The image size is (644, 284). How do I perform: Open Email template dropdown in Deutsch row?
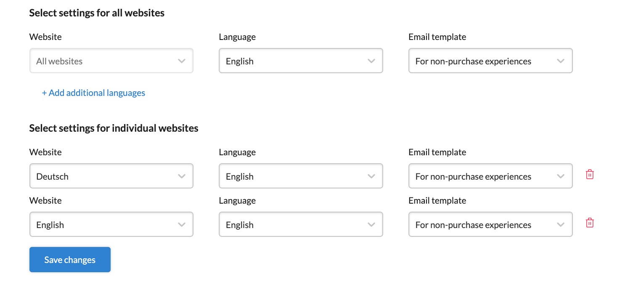[490, 176]
